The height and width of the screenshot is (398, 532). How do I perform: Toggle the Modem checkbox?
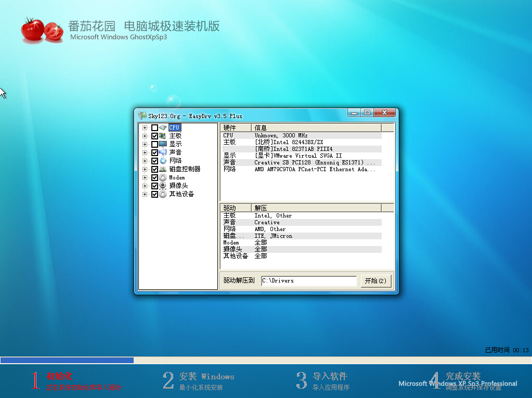tap(154, 177)
